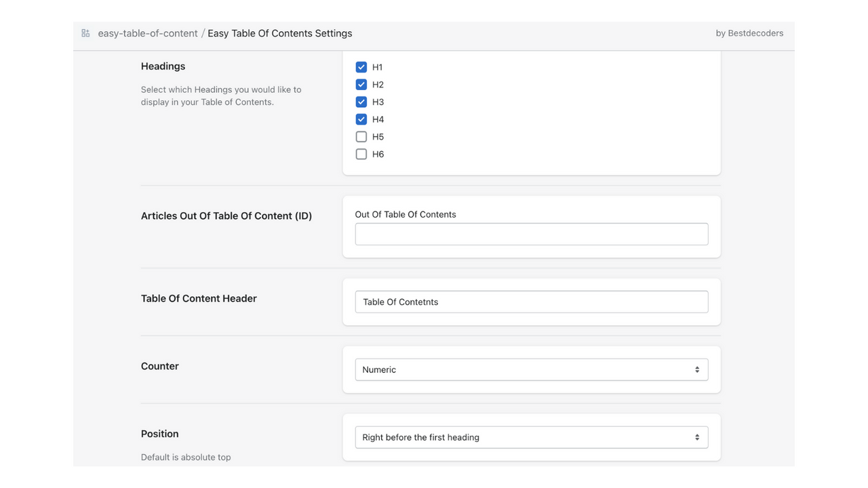Disable the H4 heading checkbox
This screenshot has height=488, width=868.
click(x=361, y=119)
